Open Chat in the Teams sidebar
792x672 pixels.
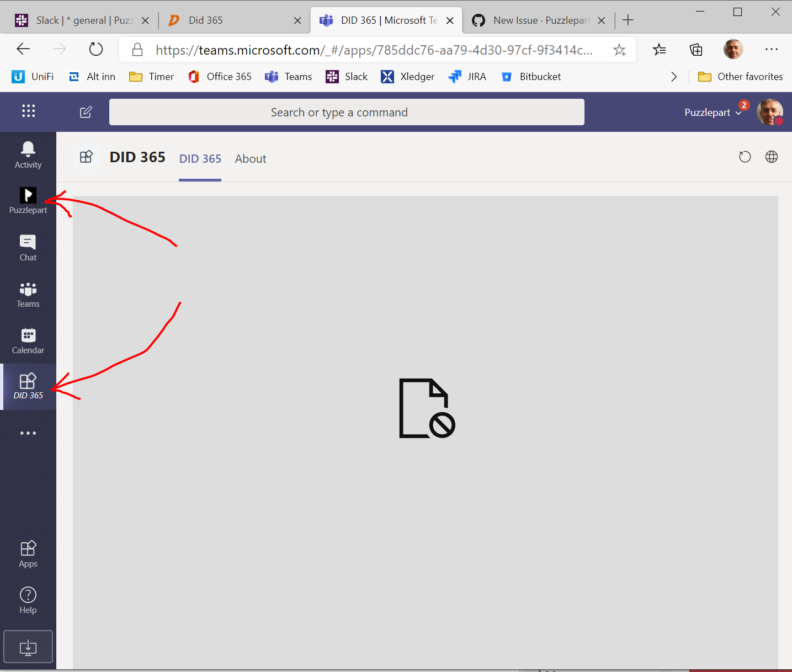pos(28,248)
